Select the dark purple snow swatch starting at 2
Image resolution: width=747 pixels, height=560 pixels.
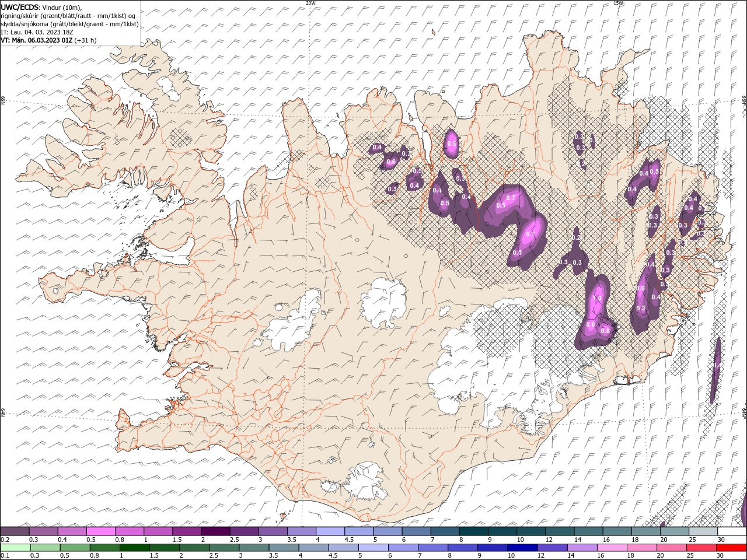(215, 531)
